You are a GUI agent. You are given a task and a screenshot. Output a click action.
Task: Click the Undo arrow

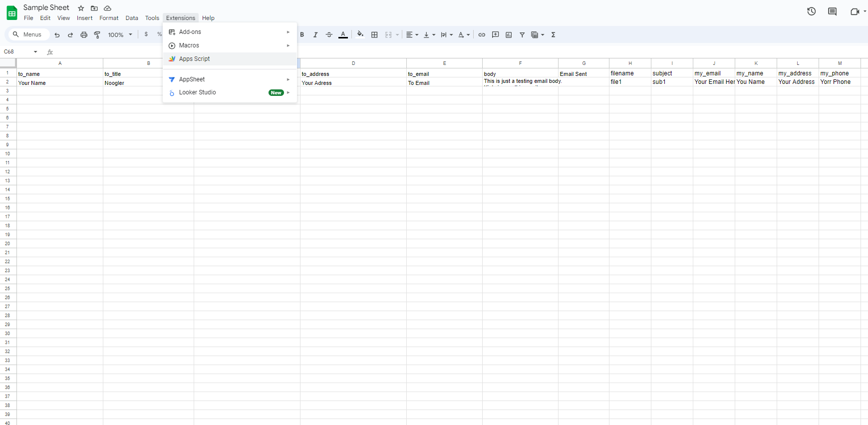[57, 35]
